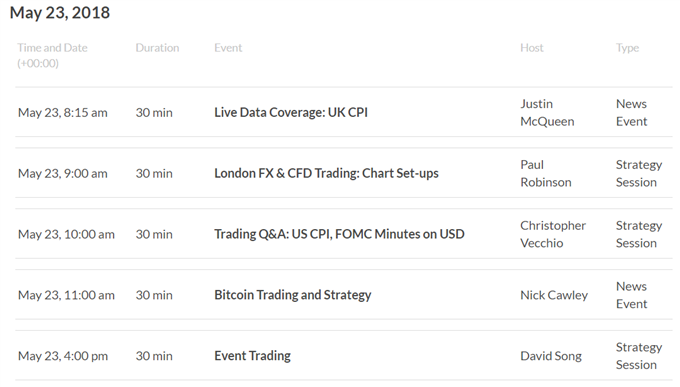Click Strategy Session type for David Song row

pyautogui.click(x=639, y=356)
